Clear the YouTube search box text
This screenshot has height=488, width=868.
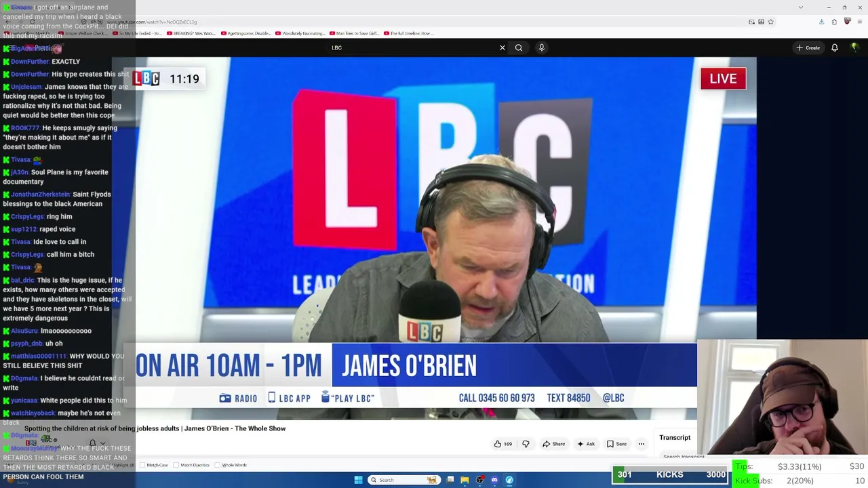(502, 47)
